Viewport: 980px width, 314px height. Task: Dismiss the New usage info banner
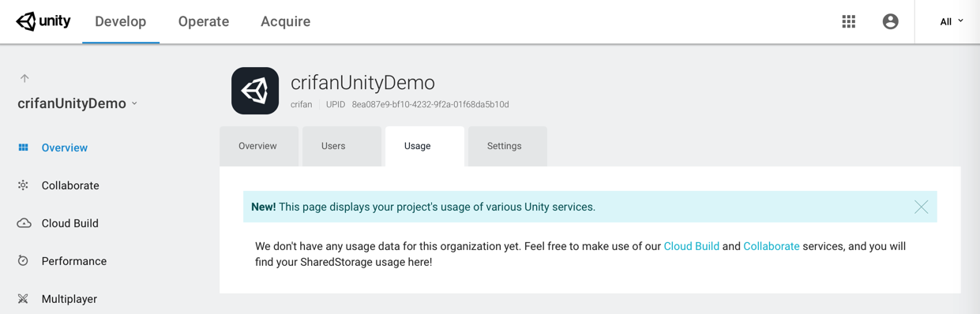click(x=921, y=207)
